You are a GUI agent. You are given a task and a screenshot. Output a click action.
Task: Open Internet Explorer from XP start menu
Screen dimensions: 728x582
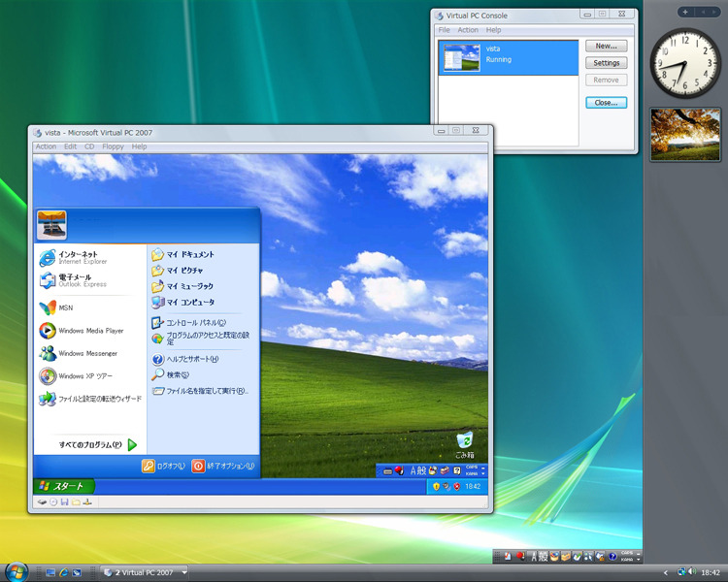coord(74,258)
